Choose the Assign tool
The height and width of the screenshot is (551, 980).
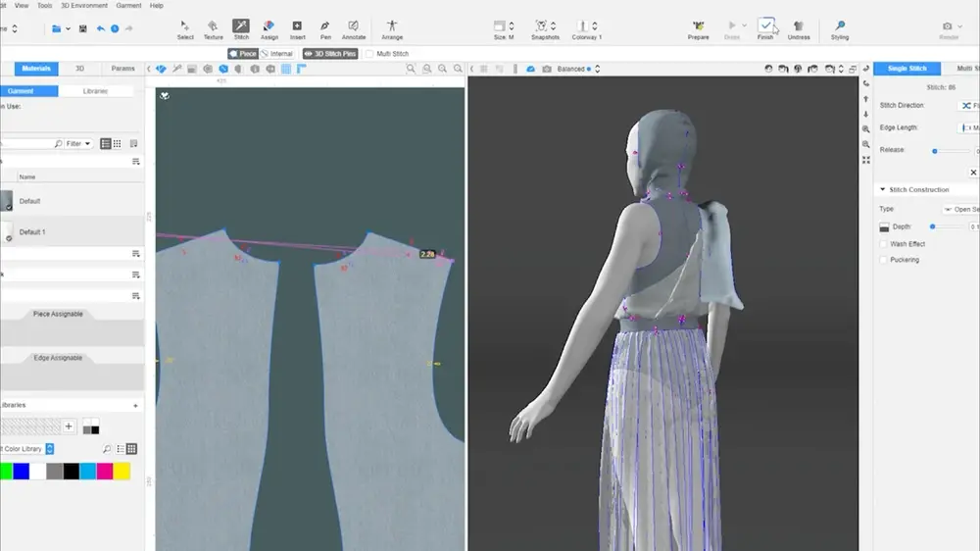(x=269, y=27)
